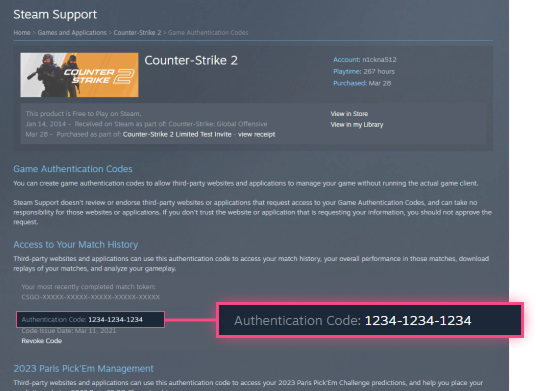
Task: Open View in my Library link
Action: pyautogui.click(x=356, y=125)
